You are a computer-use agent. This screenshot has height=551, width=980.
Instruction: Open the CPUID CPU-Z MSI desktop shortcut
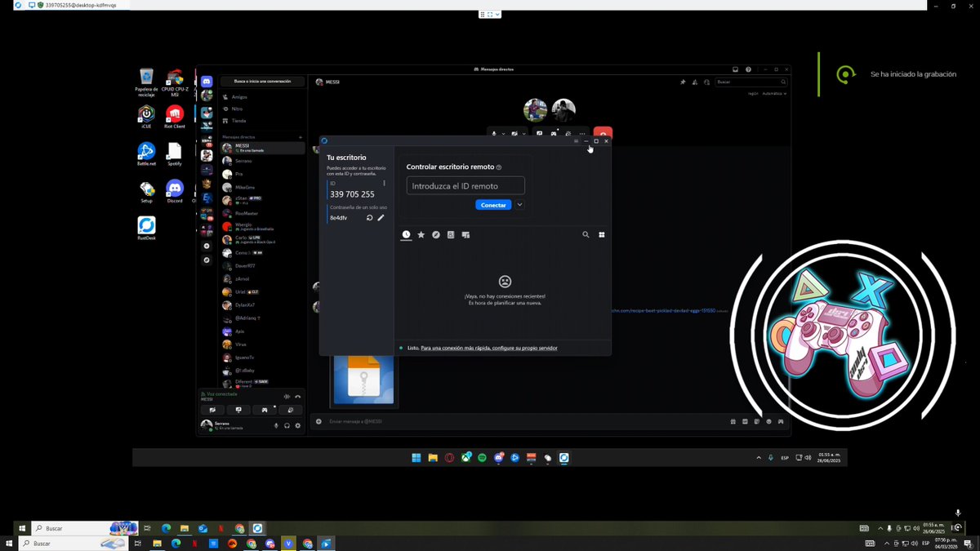click(175, 82)
